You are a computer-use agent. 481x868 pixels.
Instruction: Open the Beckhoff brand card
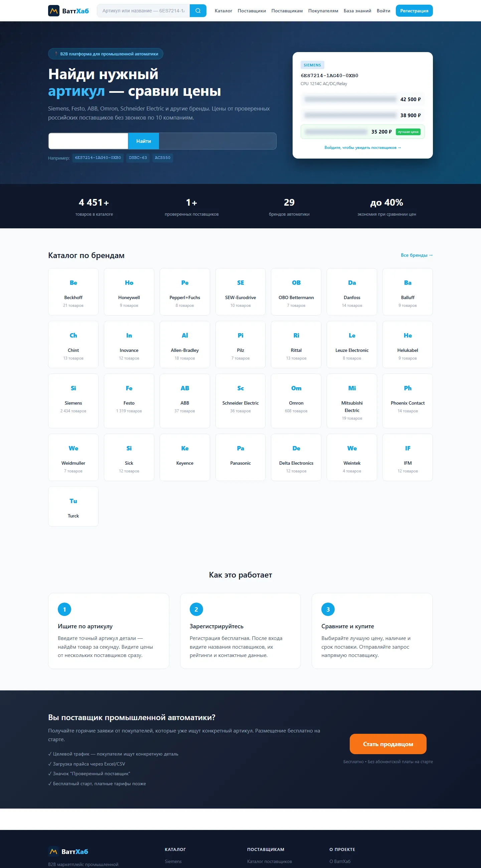[x=73, y=292]
